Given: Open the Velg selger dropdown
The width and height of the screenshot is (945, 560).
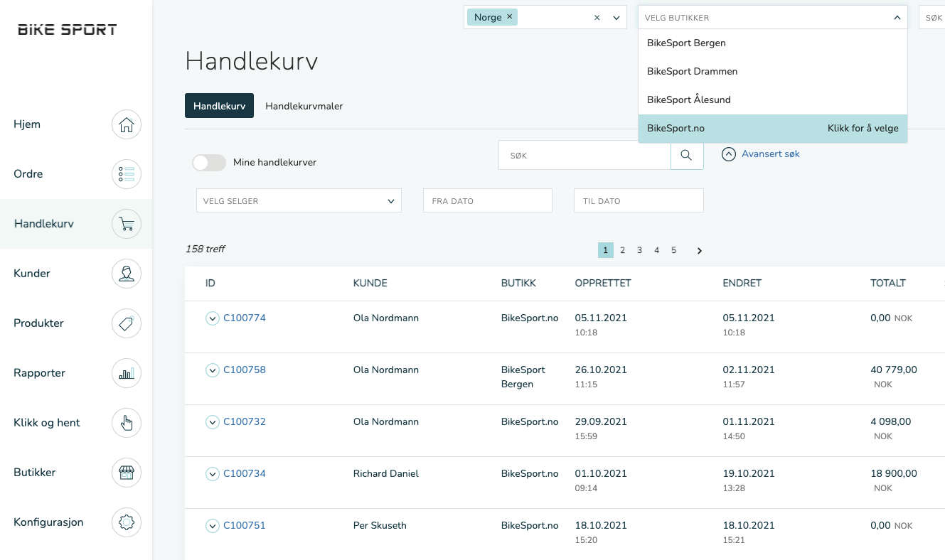Looking at the screenshot, I should (x=299, y=201).
